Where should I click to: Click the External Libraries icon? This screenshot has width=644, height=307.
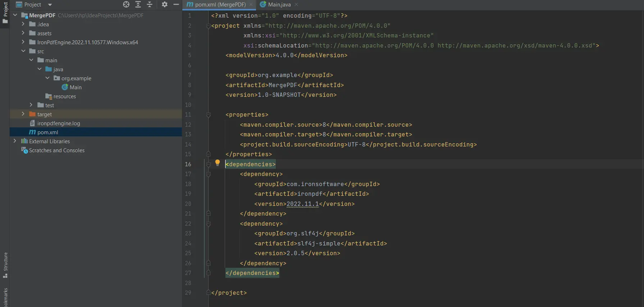(24, 141)
